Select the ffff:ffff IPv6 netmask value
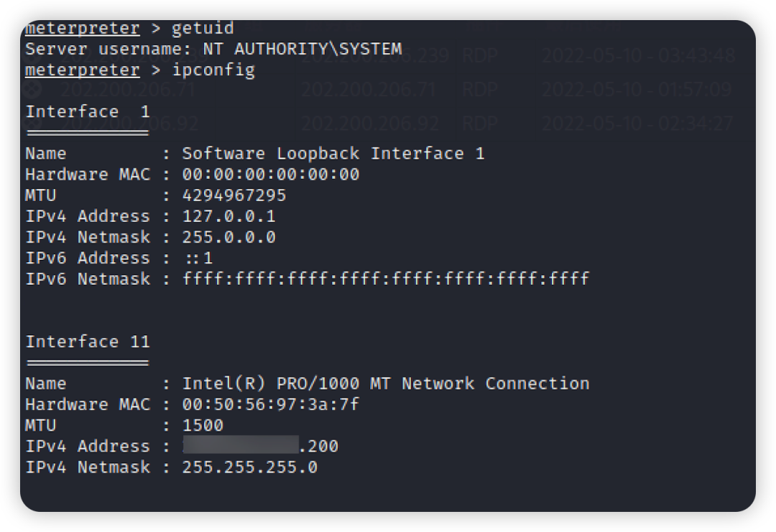This screenshot has height=532, width=776. click(386, 279)
